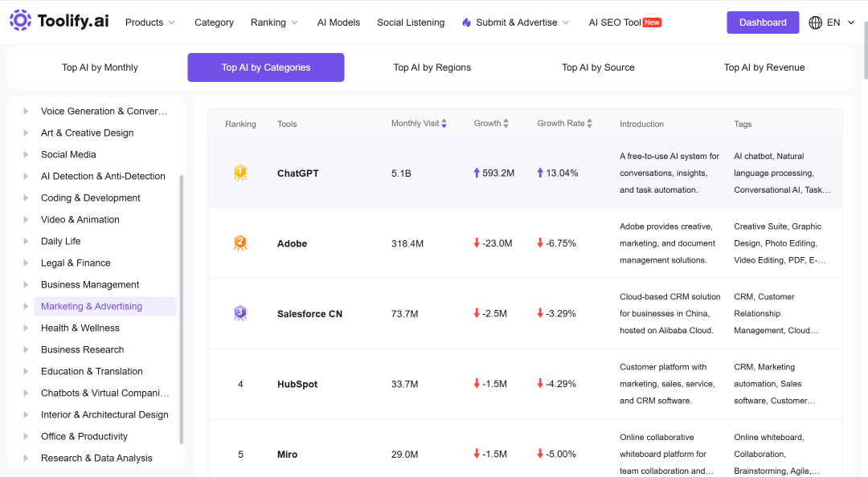868x477 pixels.
Task: Expand the Coding & Development category
Action: pyautogui.click(x=26, y=198)
